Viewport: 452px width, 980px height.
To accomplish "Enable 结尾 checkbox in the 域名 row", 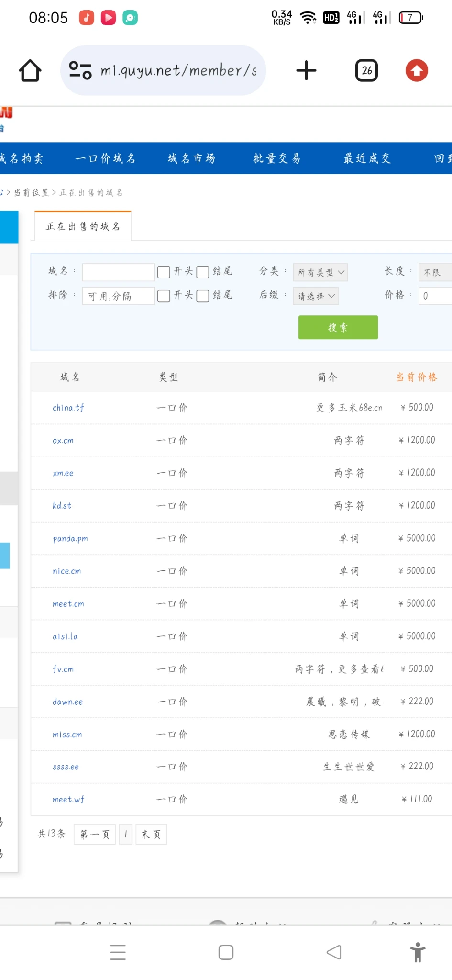I will pyautogui.click(x=203, y=272).
